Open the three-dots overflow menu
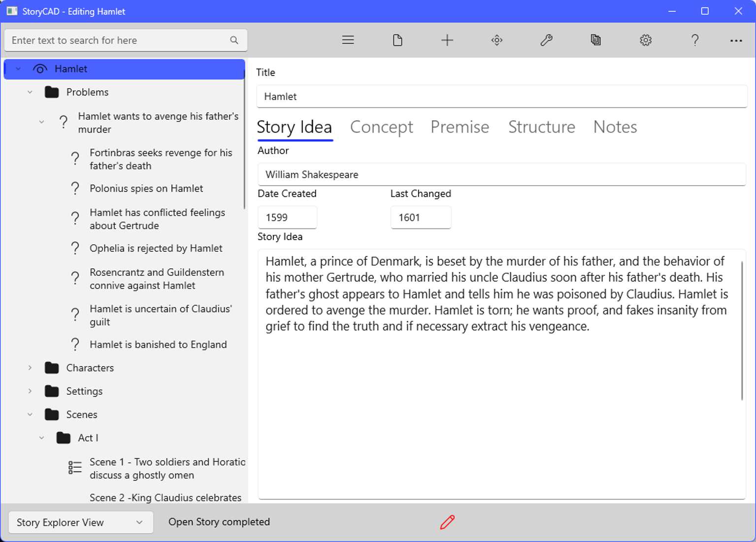Image resolution: width=756 pixels, height=542 pixels. pyautogui.click(x=736, y=40)
